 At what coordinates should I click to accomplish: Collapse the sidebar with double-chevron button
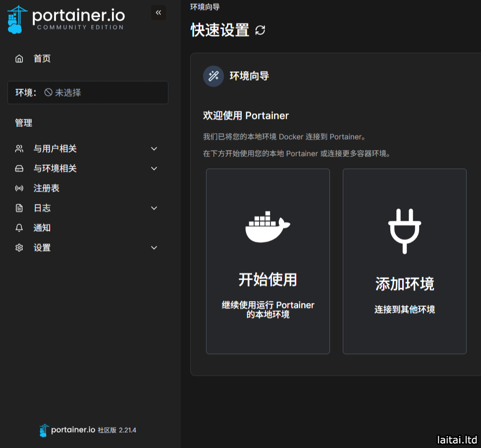[x=159, y=13]
